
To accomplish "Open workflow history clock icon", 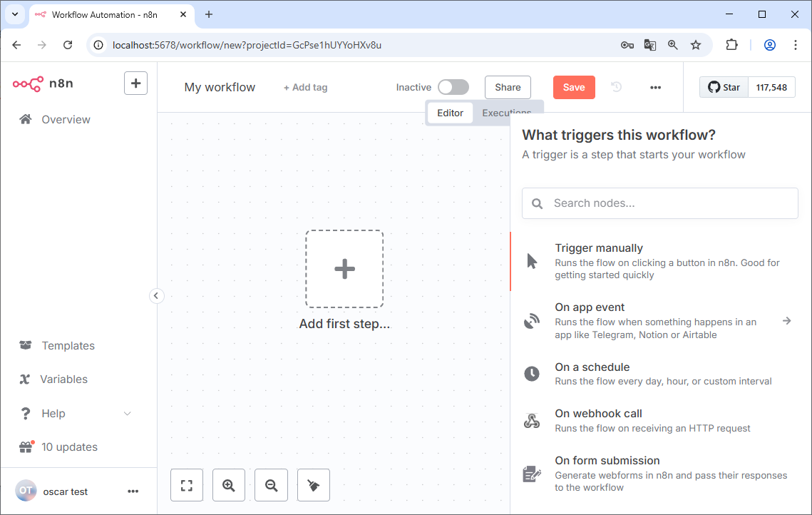I will [616, 87].
